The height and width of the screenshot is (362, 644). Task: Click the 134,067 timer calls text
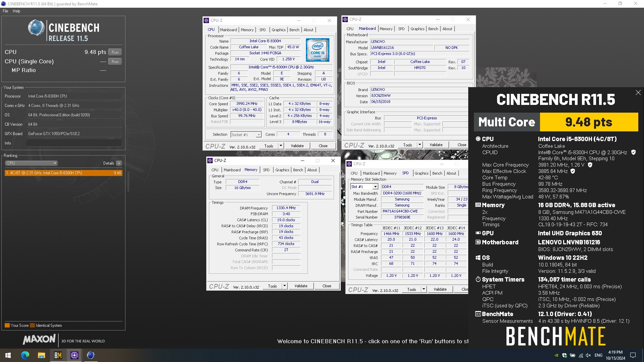pyautogui.click(x=564, y=280)
